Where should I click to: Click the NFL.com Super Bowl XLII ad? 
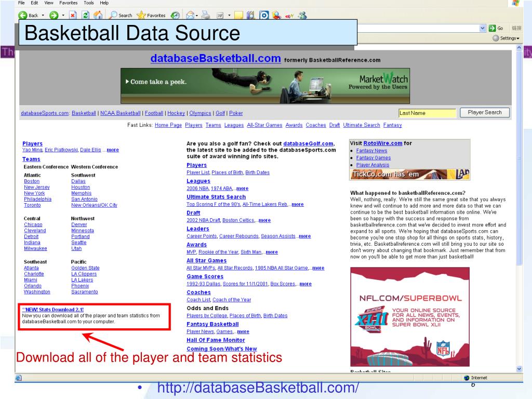[410, 316]
